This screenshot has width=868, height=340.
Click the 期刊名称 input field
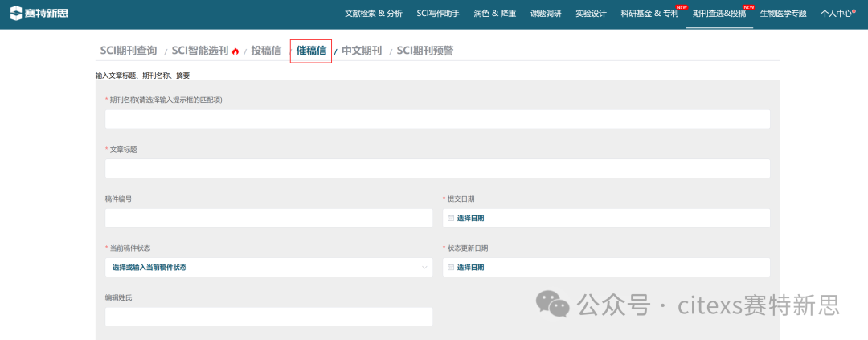pos(437,119)
